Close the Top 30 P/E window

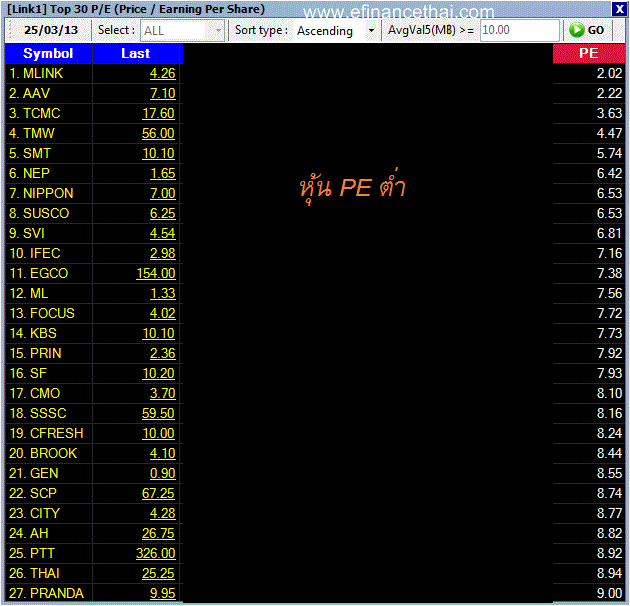coord(619,9)
